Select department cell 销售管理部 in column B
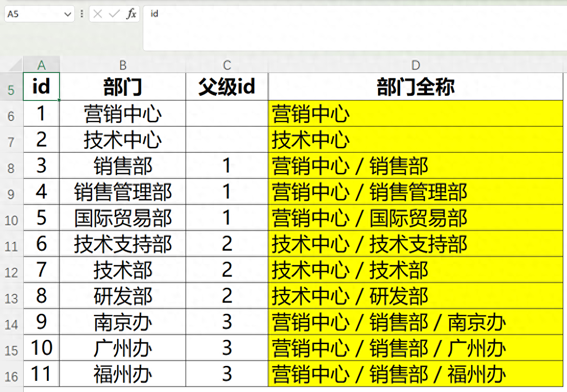The width and height of the screenshot is (567, 392). (x=123, y=191)
